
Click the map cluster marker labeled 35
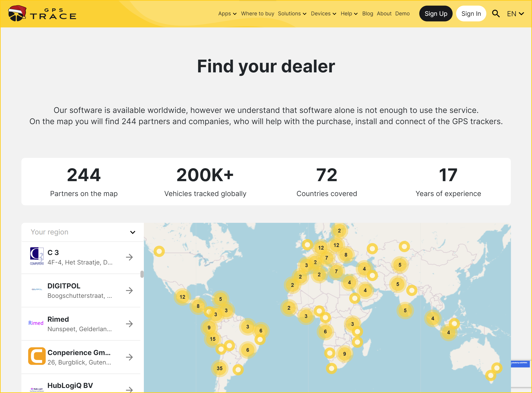click(x=219, y=368)
